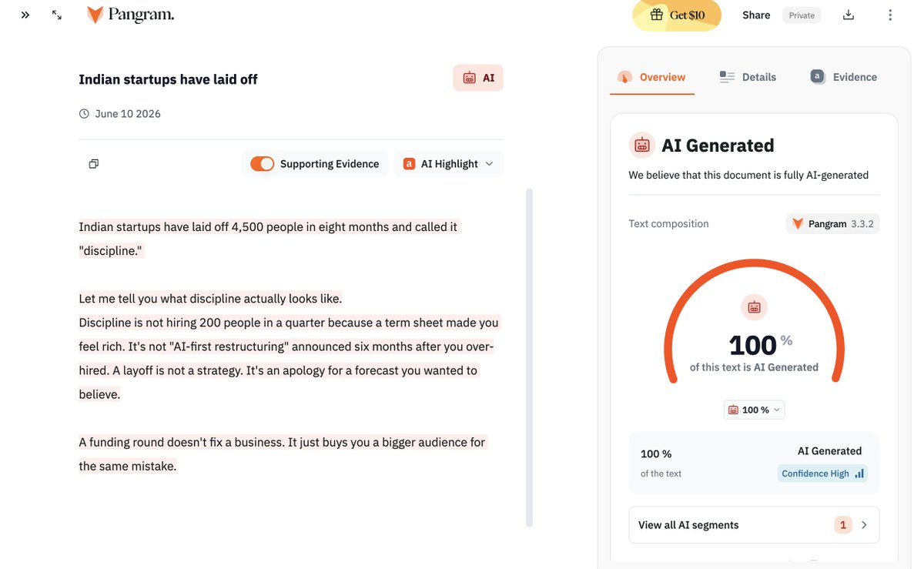Image resolution: width=924 pixels, height=569 pixels.
Task: Expand the sidebar with double chevron icon
Action: [25, 15]
